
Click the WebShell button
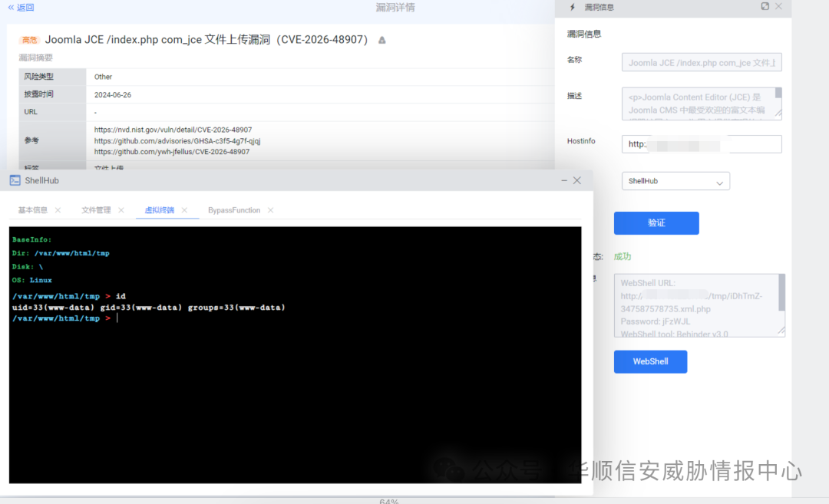click(650, 362)
